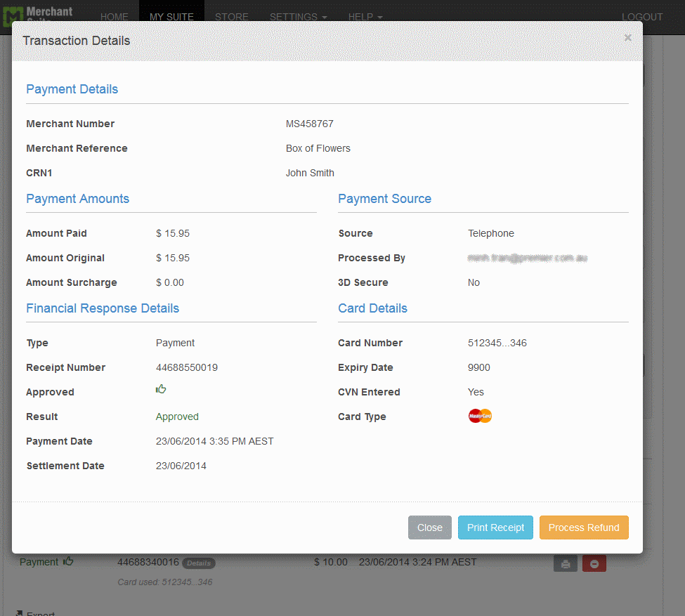Click the Payment Amounts section heading
685x616 pixels.
(78, 199)
